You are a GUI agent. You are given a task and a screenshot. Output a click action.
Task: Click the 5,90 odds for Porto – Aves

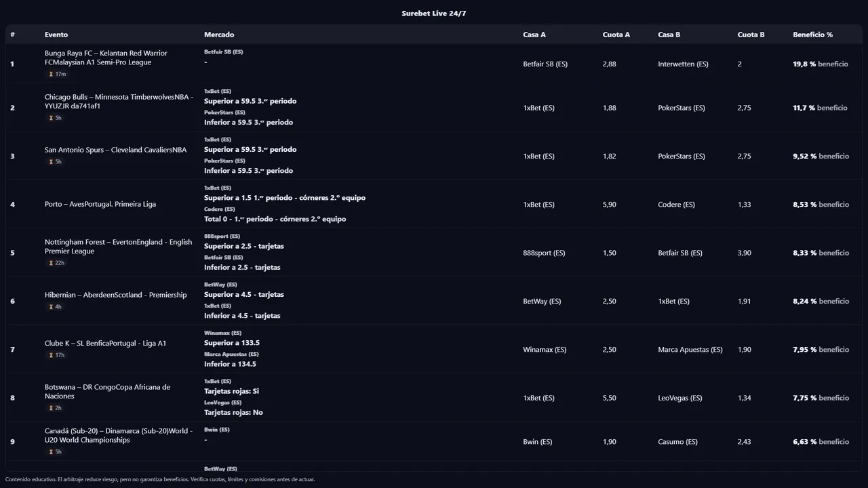click(609, 205)
